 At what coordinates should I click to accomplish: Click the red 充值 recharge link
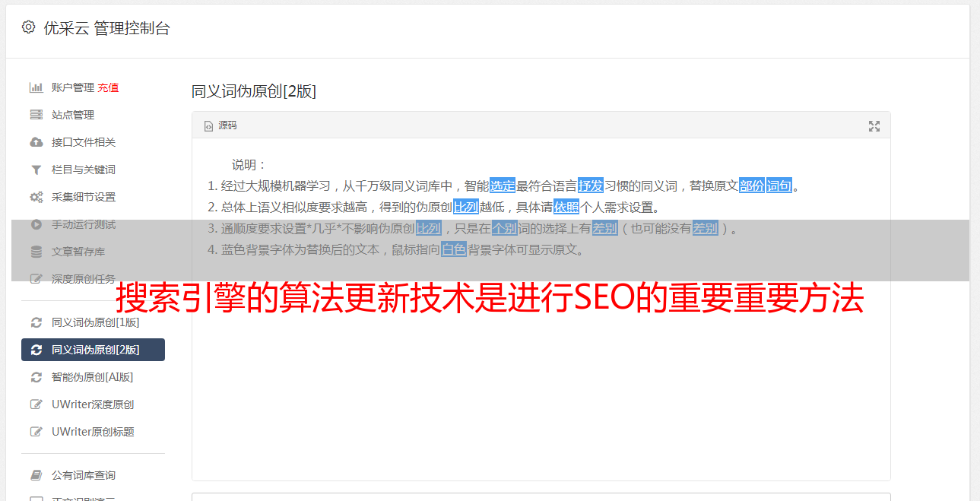108,87
